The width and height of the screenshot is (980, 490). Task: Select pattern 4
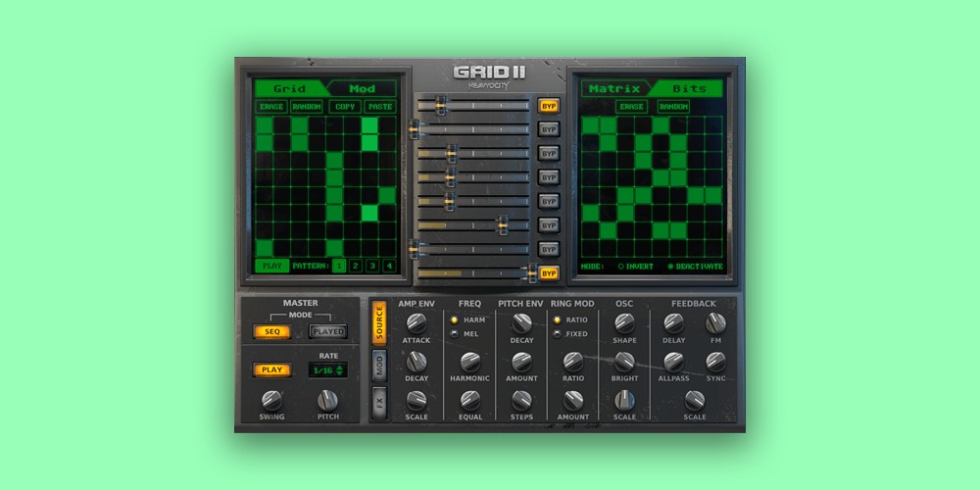point(389,266)
